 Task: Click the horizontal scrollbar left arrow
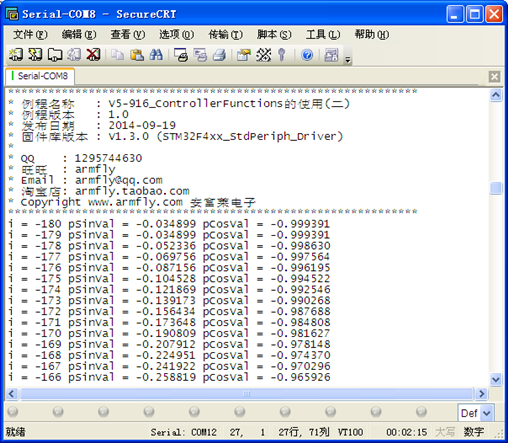12,394
